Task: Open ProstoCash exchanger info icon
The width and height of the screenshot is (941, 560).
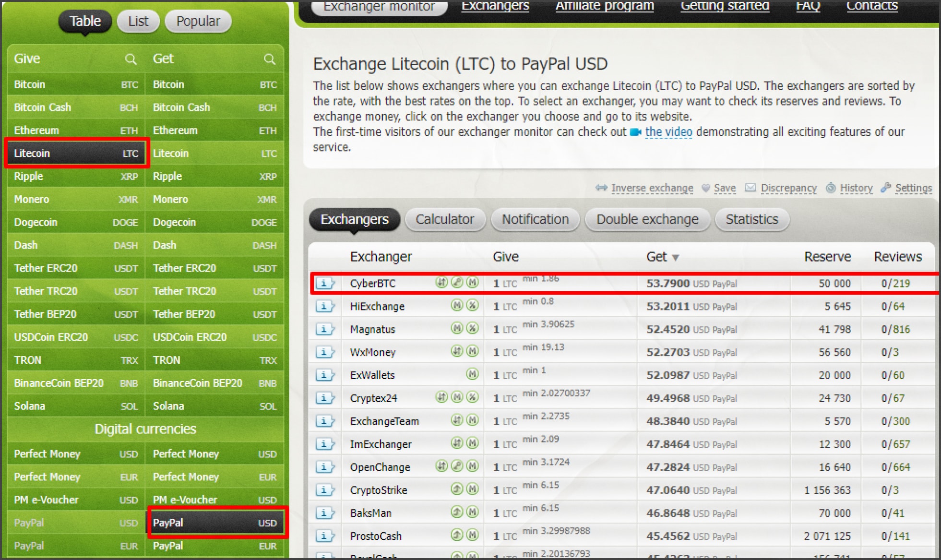Action: point(325,536)
